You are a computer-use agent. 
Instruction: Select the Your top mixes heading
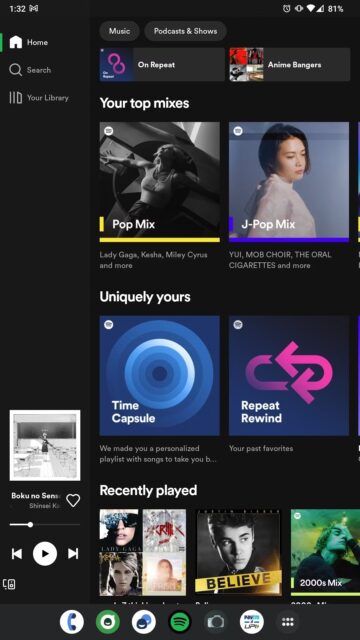tap(144, 103)
